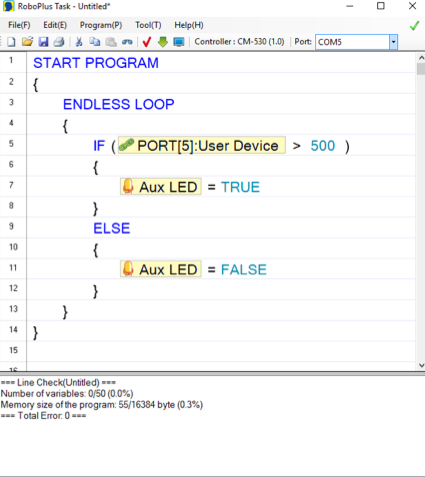
Task: Open the Tool(T) menu
Action: pyautogui.click(x=148, y=25)
